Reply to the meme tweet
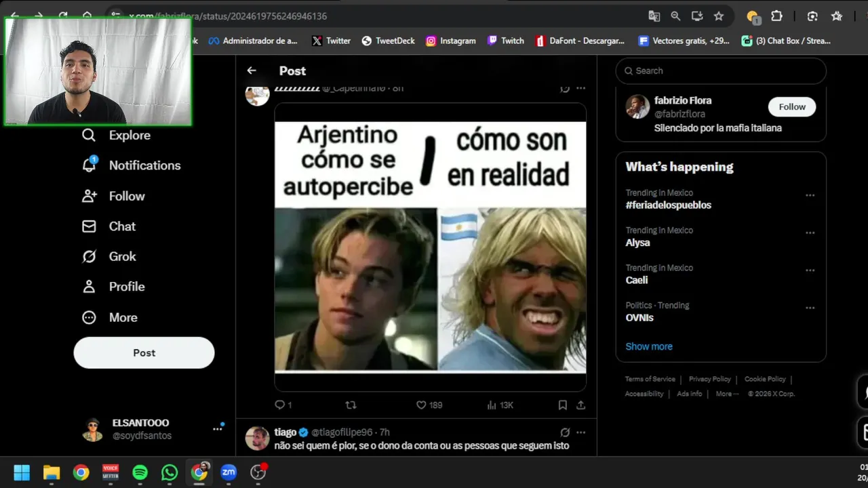Viewport: 868px width, 488px height. tap(283, 405)
